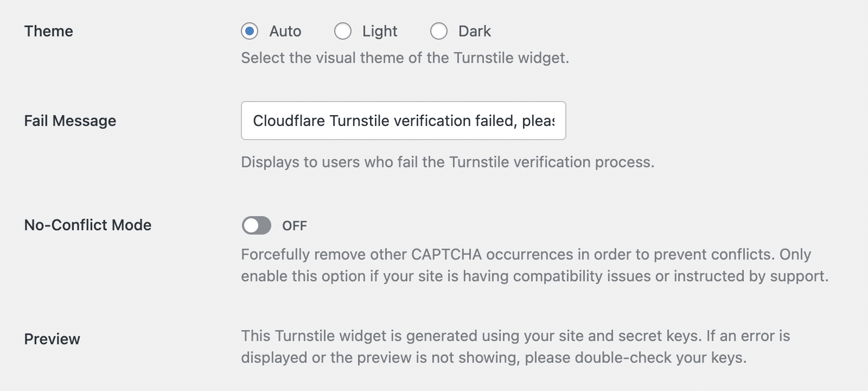Click the No-Conflict Mode setting heading
868x391 pixels.
coord(88,225)
